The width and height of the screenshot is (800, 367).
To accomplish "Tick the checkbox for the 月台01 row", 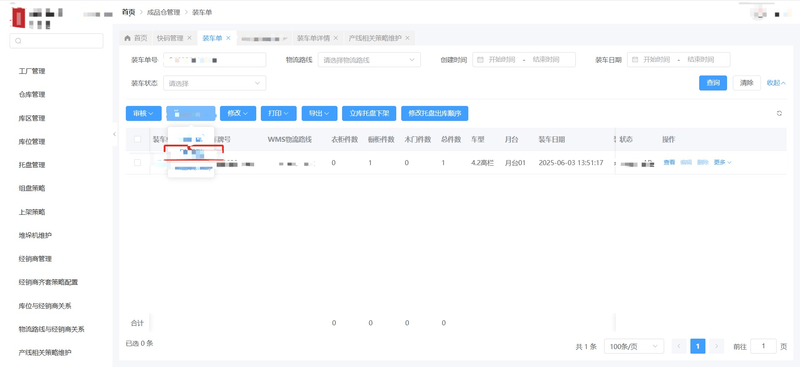I will coord(137,163).
